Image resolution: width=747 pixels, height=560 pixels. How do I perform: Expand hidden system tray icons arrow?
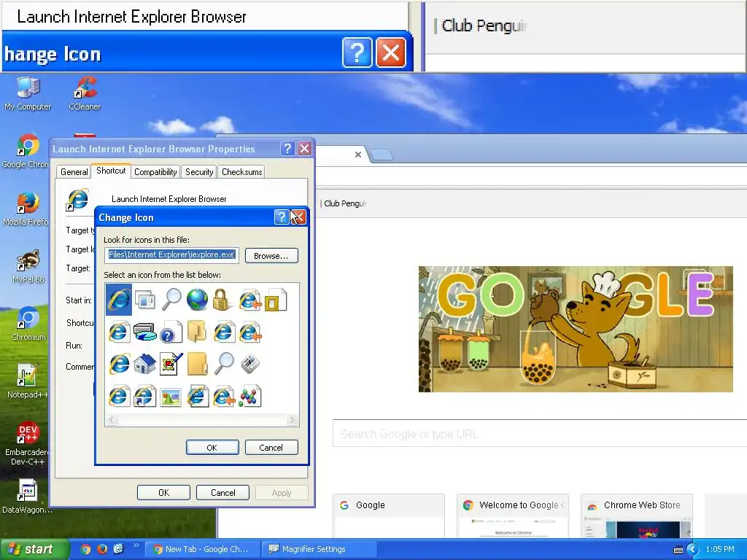(x=692, y=550)
